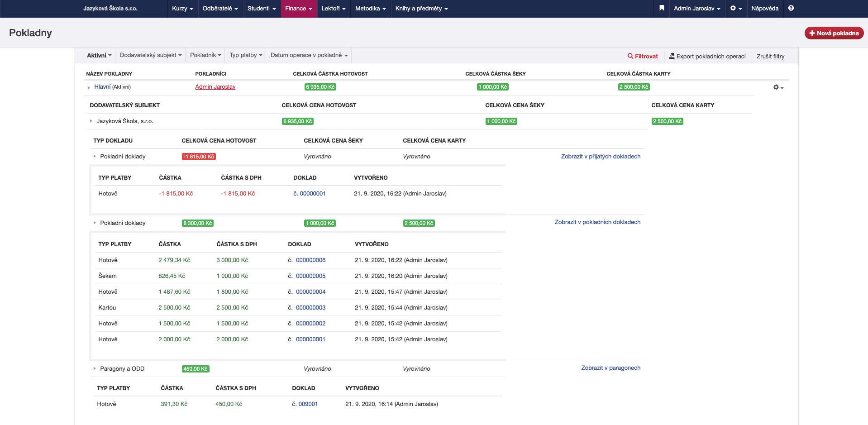Open document 000000002
The height and width of the screenshot is (425, 868).
pyautogui.click(x=311, y=324)
